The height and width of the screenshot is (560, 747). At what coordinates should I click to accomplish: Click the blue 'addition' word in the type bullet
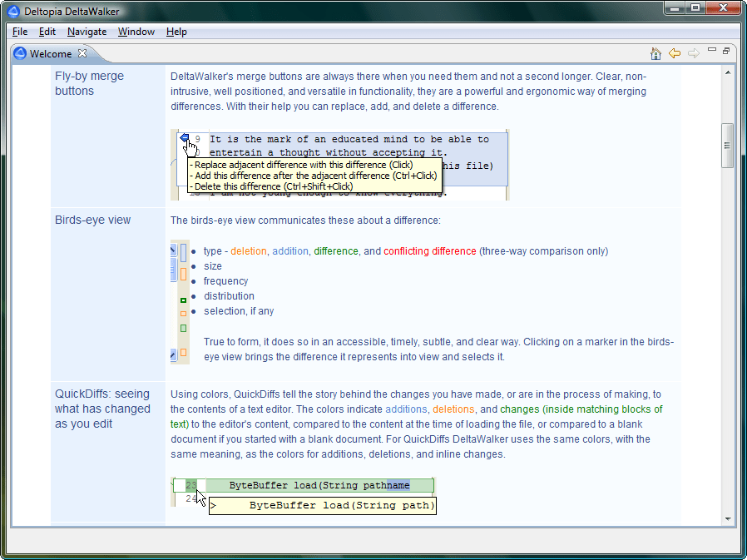coord(290,251)
